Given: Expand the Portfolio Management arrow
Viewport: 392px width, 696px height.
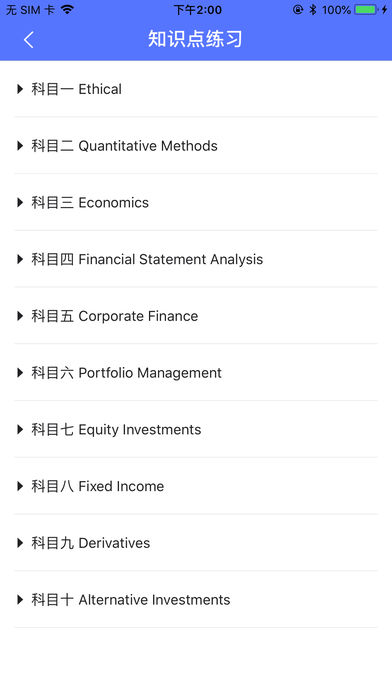Looking at the screenshot, I should tap(20, 373).
